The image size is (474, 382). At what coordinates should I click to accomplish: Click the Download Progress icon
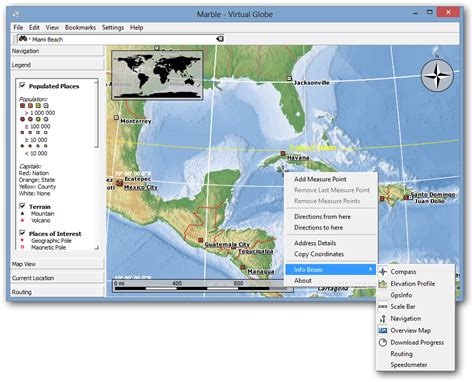383,343
